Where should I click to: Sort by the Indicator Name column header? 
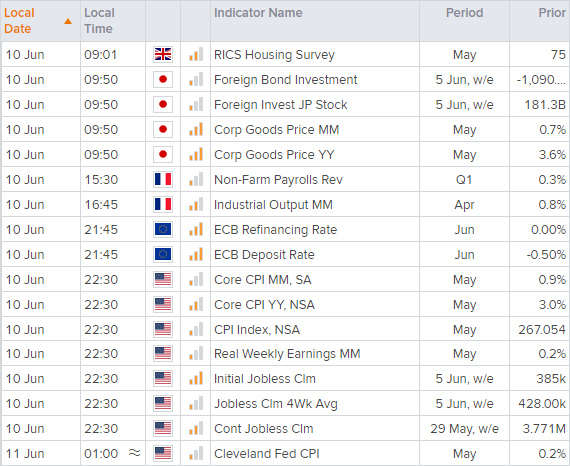(x=258, y=13)
